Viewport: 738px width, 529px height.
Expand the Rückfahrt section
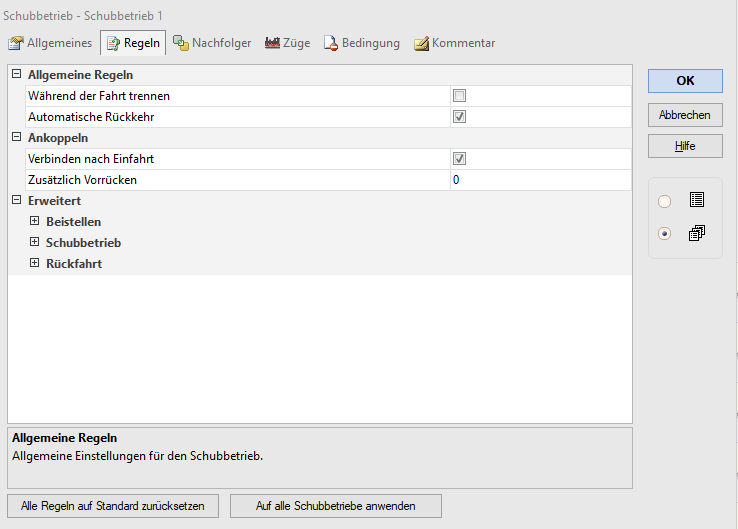[34, 263]
